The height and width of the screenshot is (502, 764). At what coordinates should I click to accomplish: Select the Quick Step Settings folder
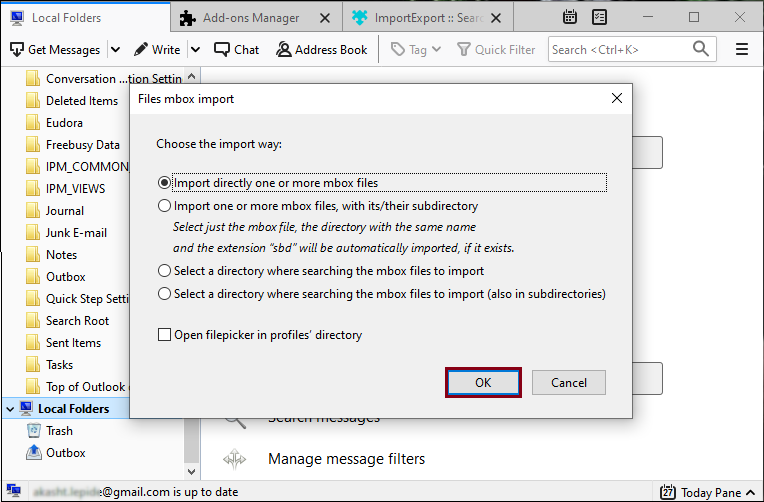click(x=87, y=299)
